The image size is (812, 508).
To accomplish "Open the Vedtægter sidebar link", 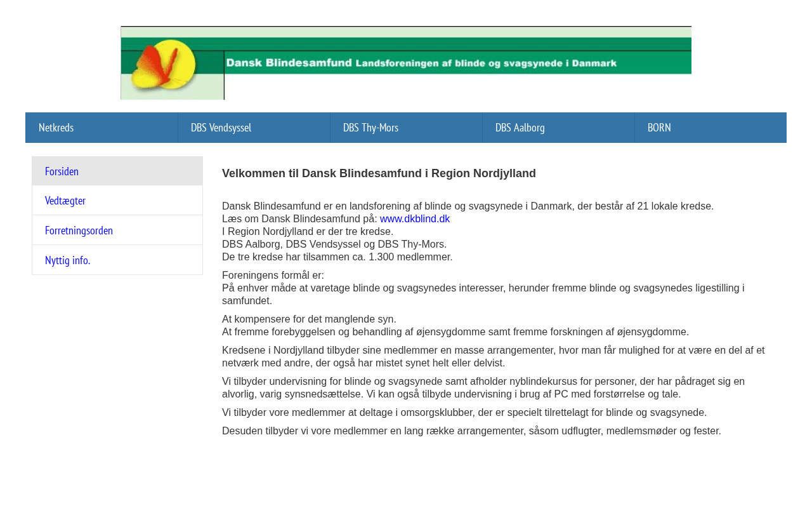I will pyautogui.click(x=117, y=201).
